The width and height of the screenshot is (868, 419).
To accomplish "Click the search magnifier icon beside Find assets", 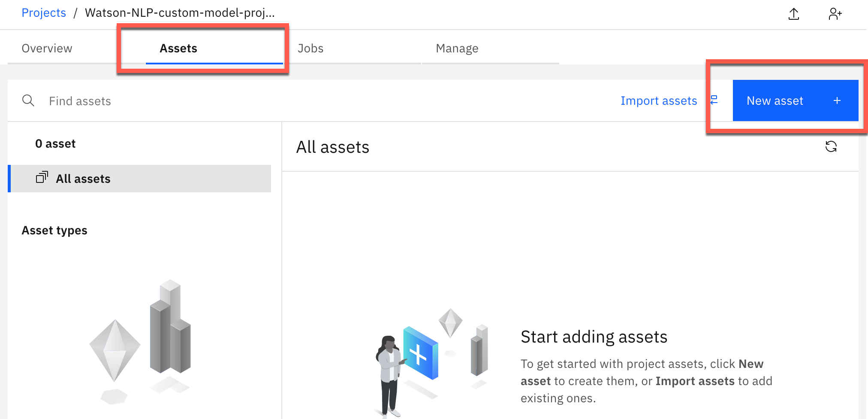I will coord(28,100).
